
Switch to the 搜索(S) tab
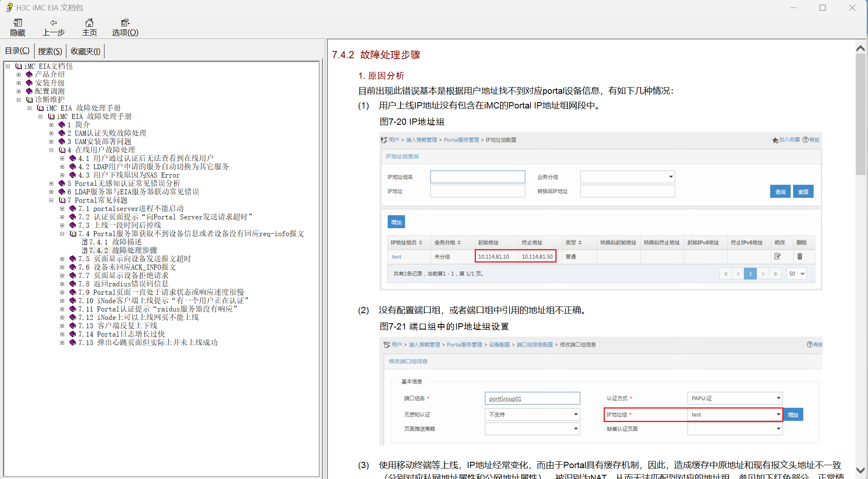coord(50,51)
